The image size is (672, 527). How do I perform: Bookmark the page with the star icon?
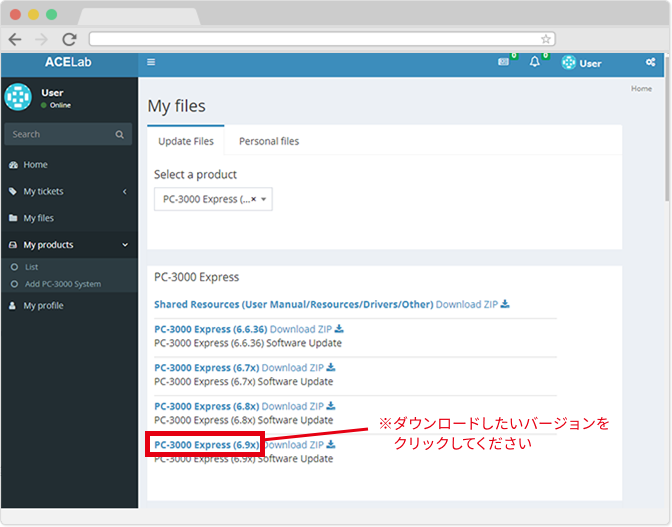(x=546, y=39)
